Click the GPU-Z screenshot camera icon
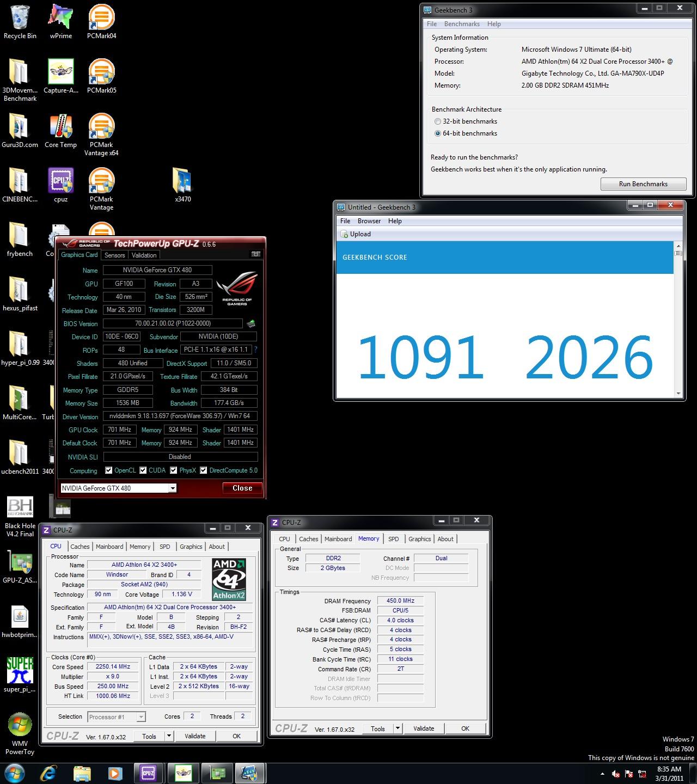This screenshot has height=784, width=697. pyautogui.click(x=255, y=254)
